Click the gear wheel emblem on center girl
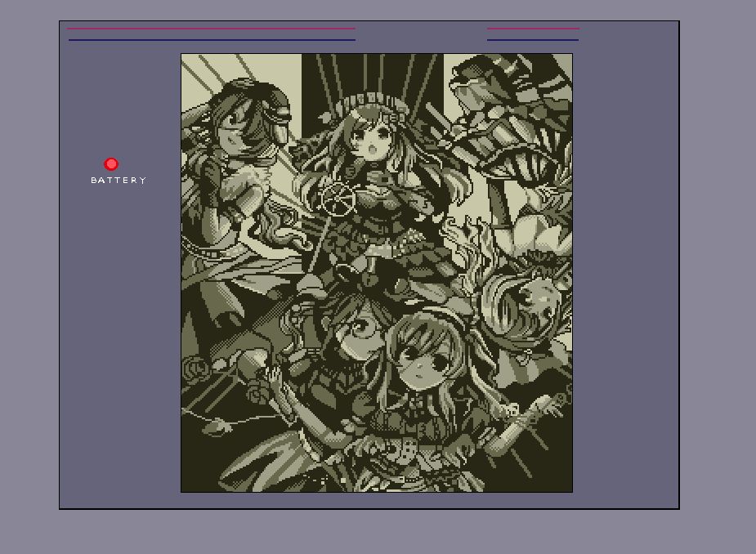 pos(335,198)
